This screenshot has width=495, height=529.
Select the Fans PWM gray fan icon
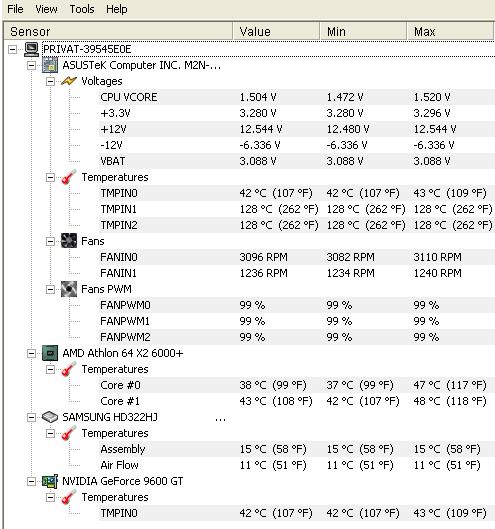[69, 289]
